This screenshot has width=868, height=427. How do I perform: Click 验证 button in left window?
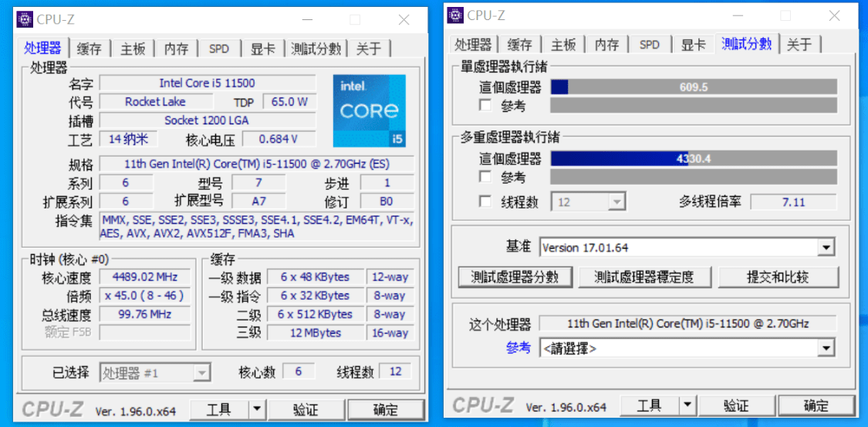306,410
